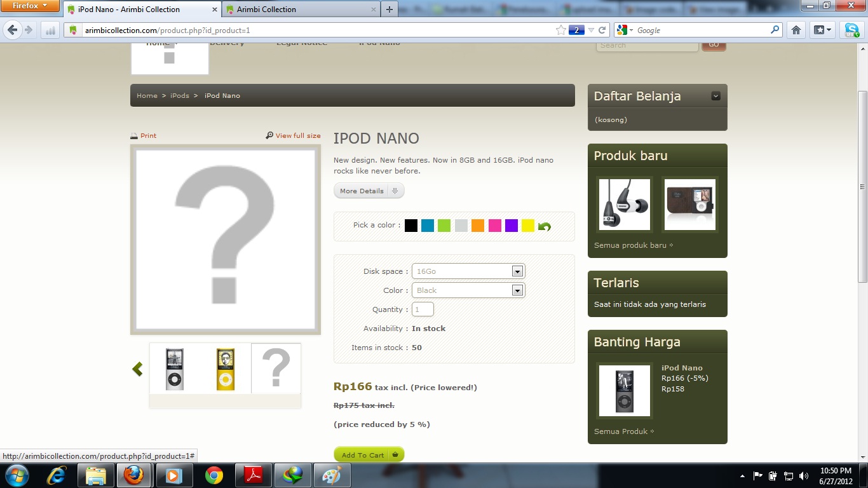Open the Disk space dropdown
868x488 pixels.
point(468,271)
